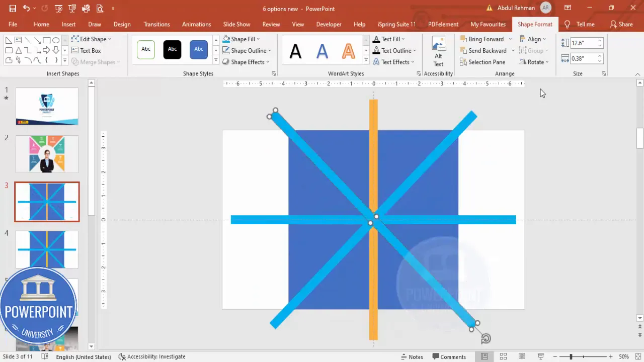This screenshot has width=644, height=362.
Task: Apply the blue Abc shape style
Action: tap(199, 49)
